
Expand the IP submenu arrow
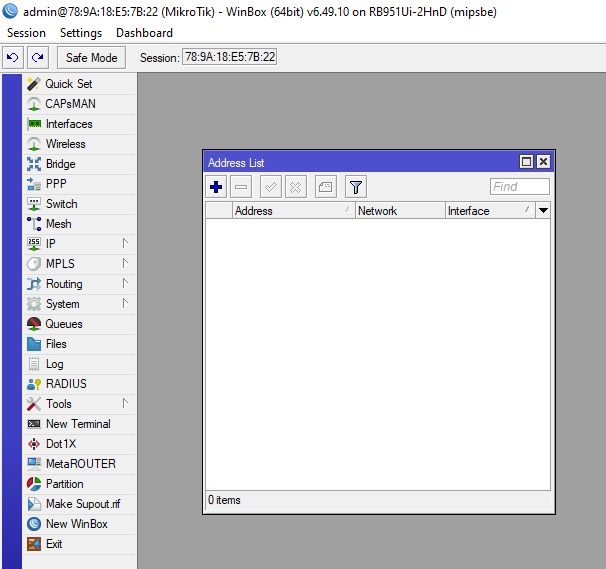tap(125, 244)
